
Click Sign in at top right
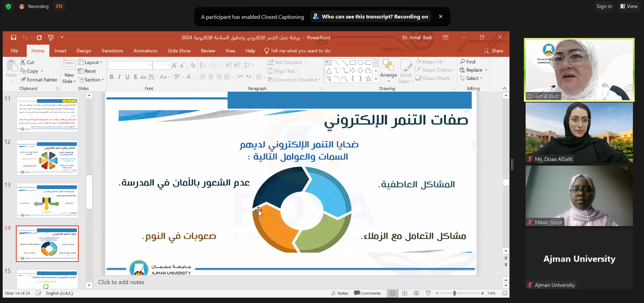coord(604,6)
